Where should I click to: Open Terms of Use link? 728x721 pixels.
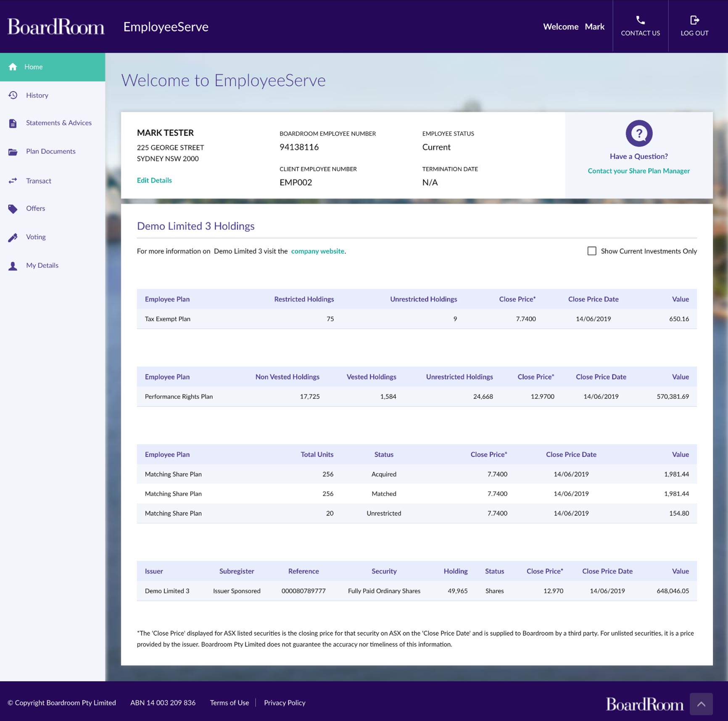click(229, 703)
